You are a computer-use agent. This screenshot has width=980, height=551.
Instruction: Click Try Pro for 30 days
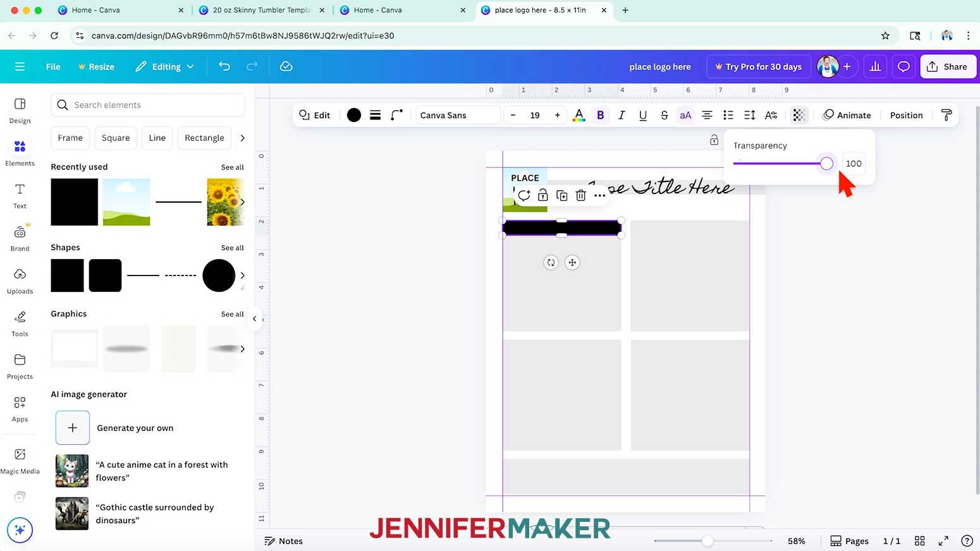pos(758,66)
